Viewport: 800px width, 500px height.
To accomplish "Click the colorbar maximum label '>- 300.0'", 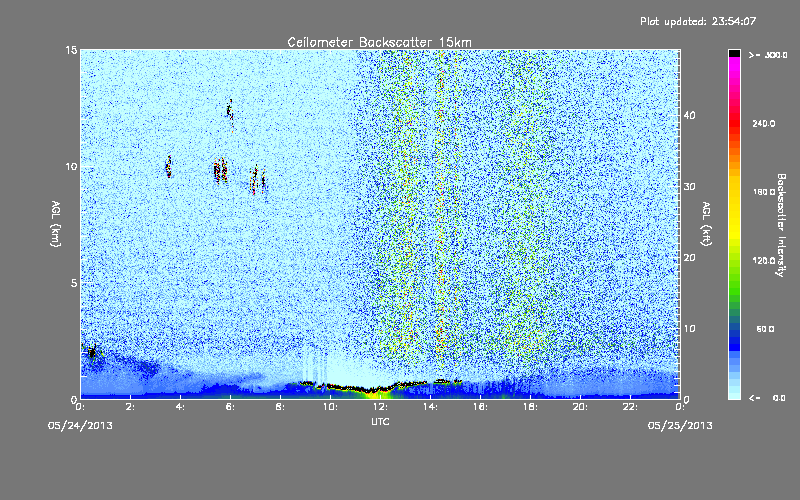I will (768, 55).
